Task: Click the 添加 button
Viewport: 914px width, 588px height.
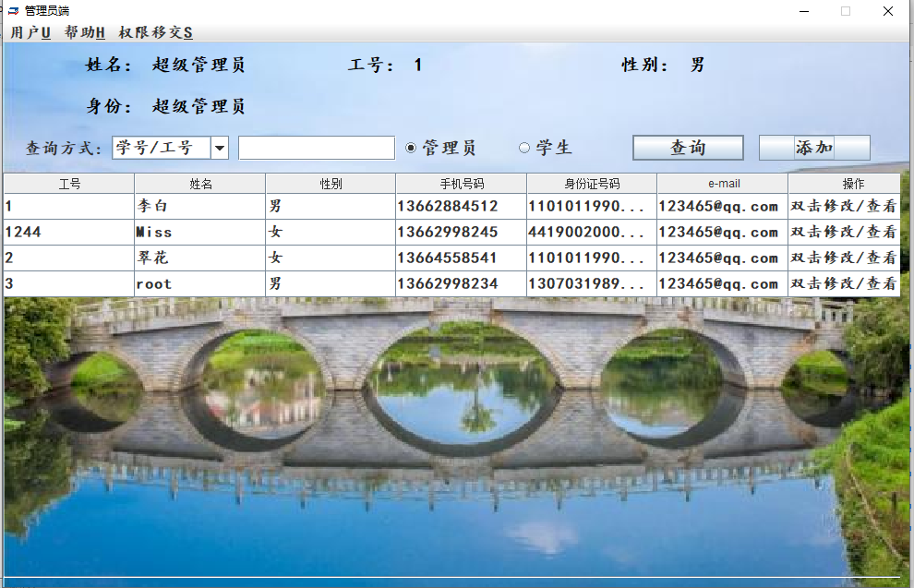Action: click(814, 148)
